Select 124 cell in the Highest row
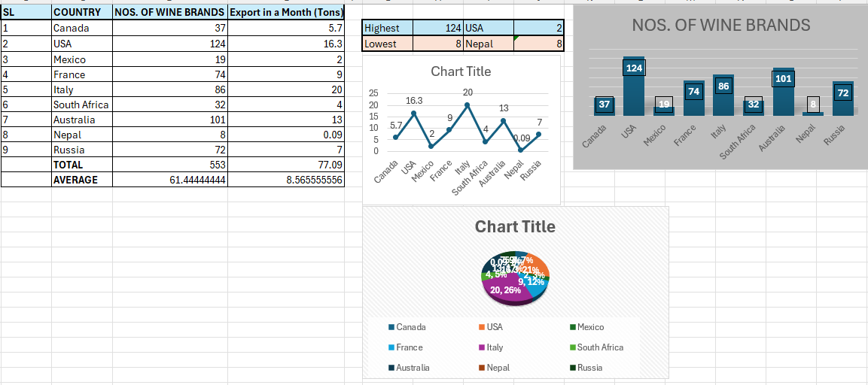This screenshot has height=385, width=868. pyautogui.click(x=438, y=29)
